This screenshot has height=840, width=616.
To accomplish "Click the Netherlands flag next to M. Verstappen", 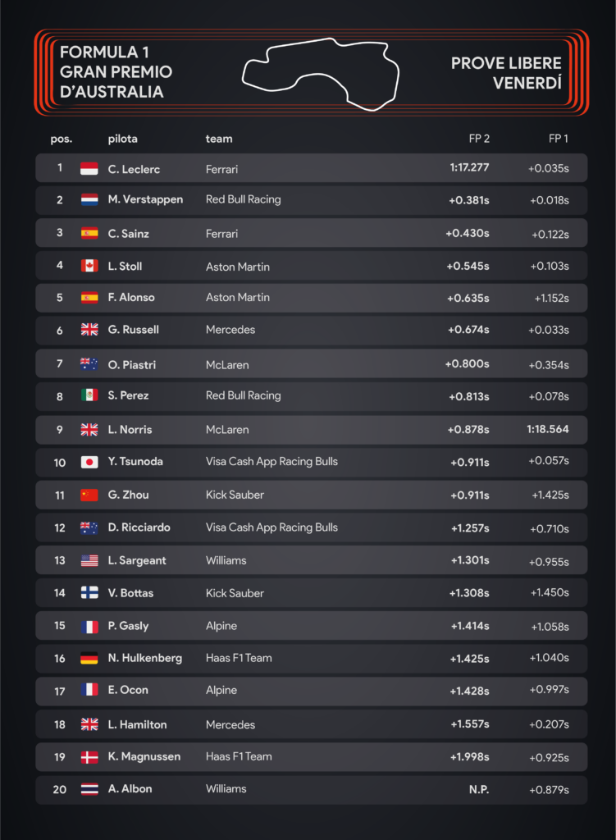I will (89, 199).
